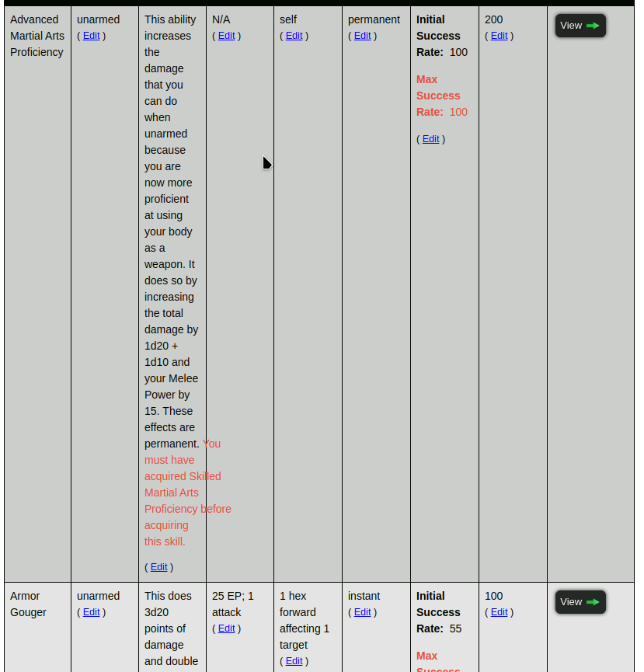Click View button for Armor Gouger
The height and width of the screenshot is (672, 644).
tap(580, 602)
